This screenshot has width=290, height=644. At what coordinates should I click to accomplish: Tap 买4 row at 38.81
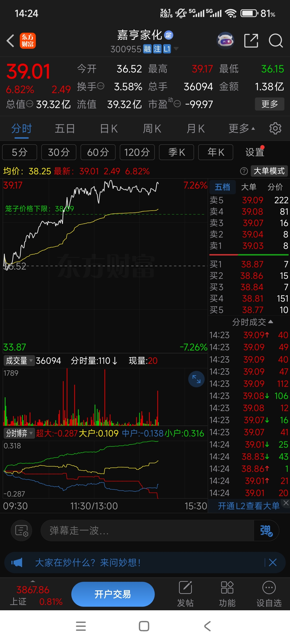coord(249,298)
